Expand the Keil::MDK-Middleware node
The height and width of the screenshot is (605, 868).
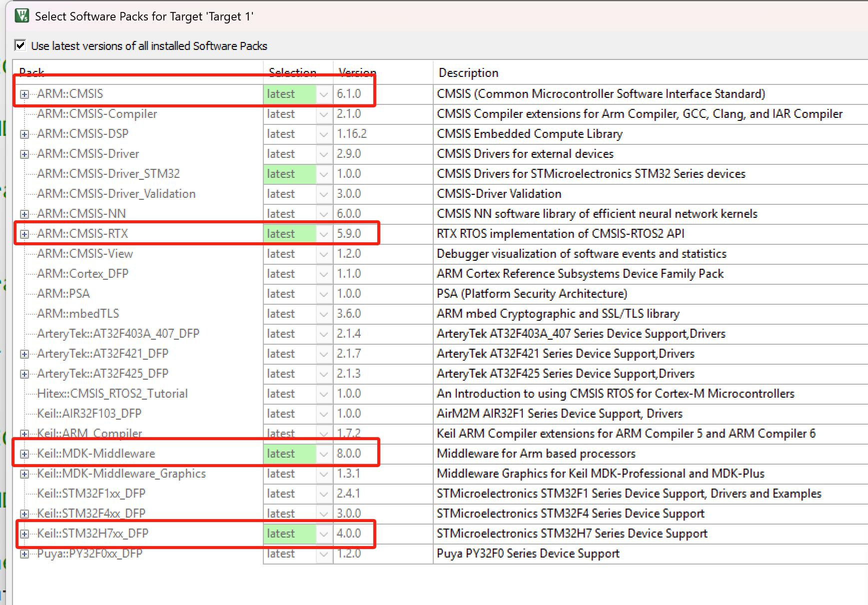(24, 454)
